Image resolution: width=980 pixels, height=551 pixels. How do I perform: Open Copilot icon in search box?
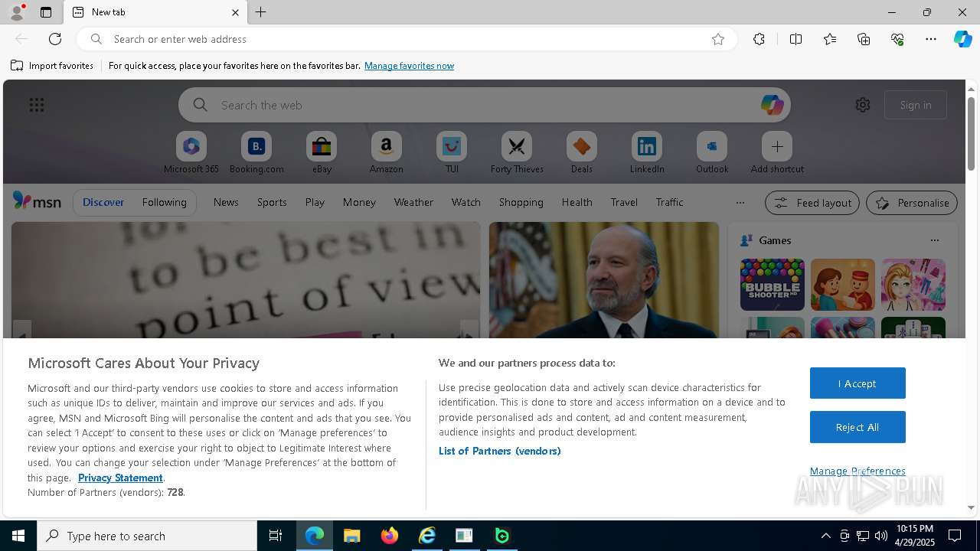coord(772,105)
